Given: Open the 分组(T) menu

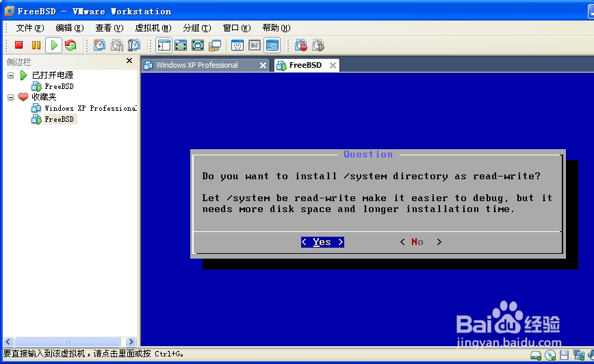Looking at the screenshot, I should tap(197, 28).
